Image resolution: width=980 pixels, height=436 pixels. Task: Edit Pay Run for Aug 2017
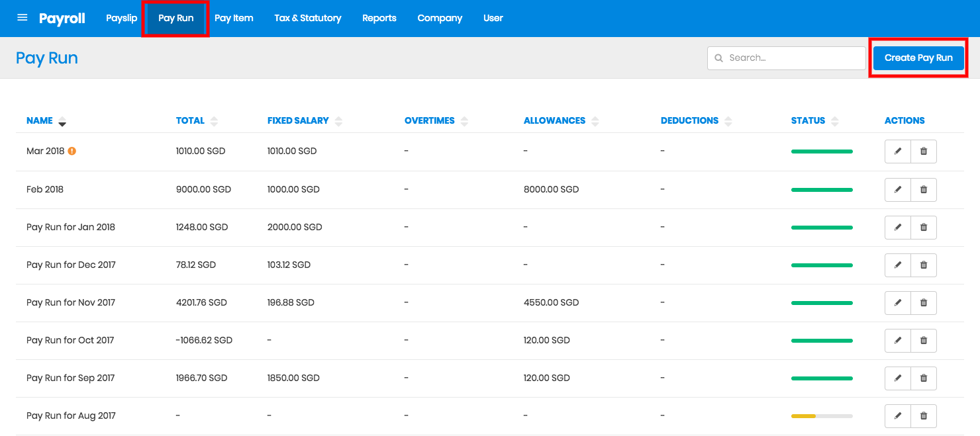click(898, 415)
